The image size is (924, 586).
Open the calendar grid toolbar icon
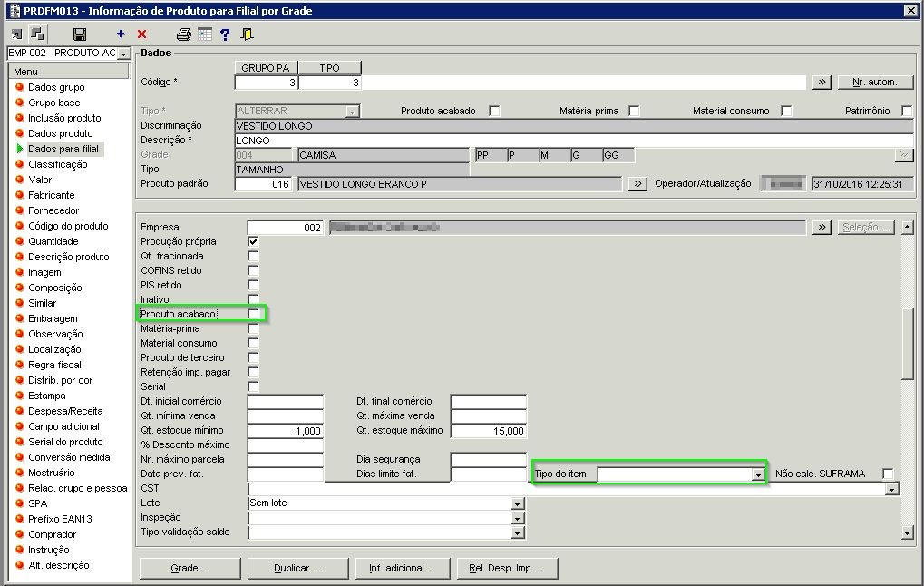(205, 34)
